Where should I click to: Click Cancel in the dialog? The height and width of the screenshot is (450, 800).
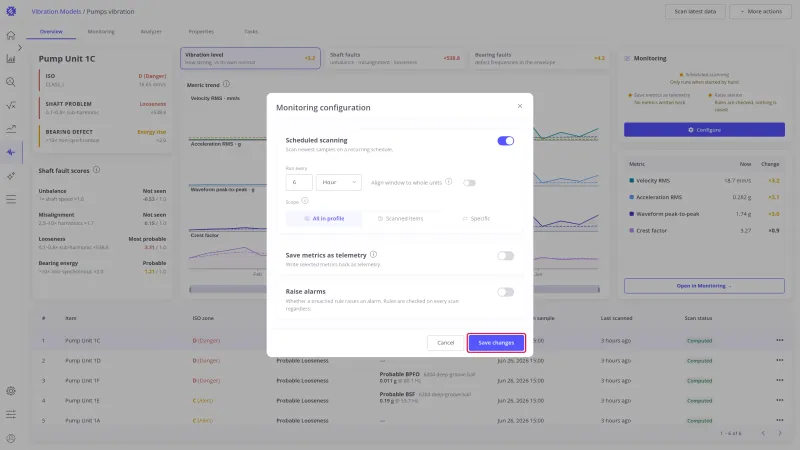(445, 343)
